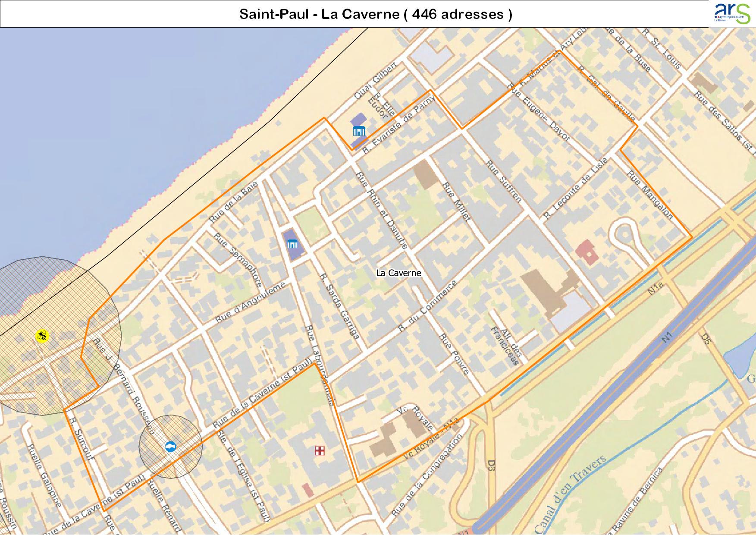The width and height of the screenshot is (756, 535).
Task: Click the D6 road label
Action: [x=491, y=466]
